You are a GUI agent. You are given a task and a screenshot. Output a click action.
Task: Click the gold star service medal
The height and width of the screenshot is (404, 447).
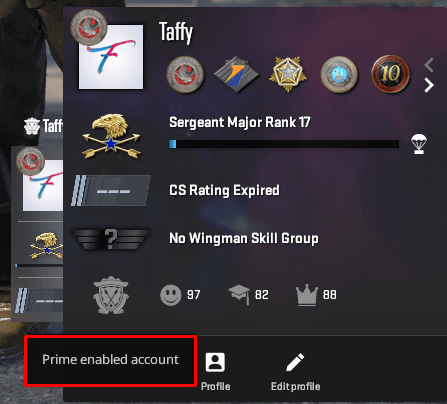coord(288,74)
